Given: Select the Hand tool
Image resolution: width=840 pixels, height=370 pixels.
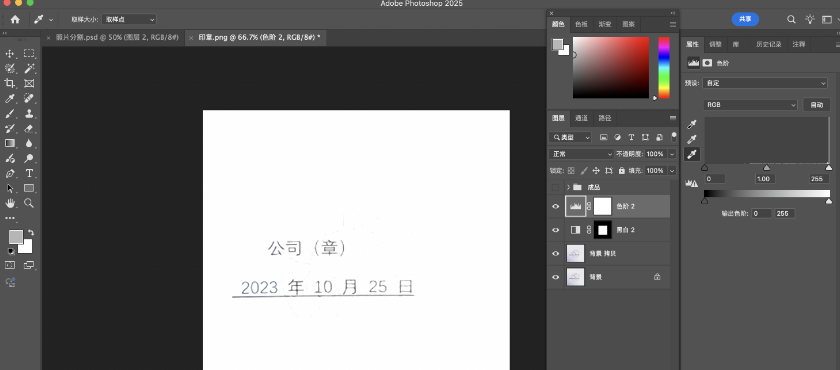Looking at the screenshot, I should tap(10, 203).
